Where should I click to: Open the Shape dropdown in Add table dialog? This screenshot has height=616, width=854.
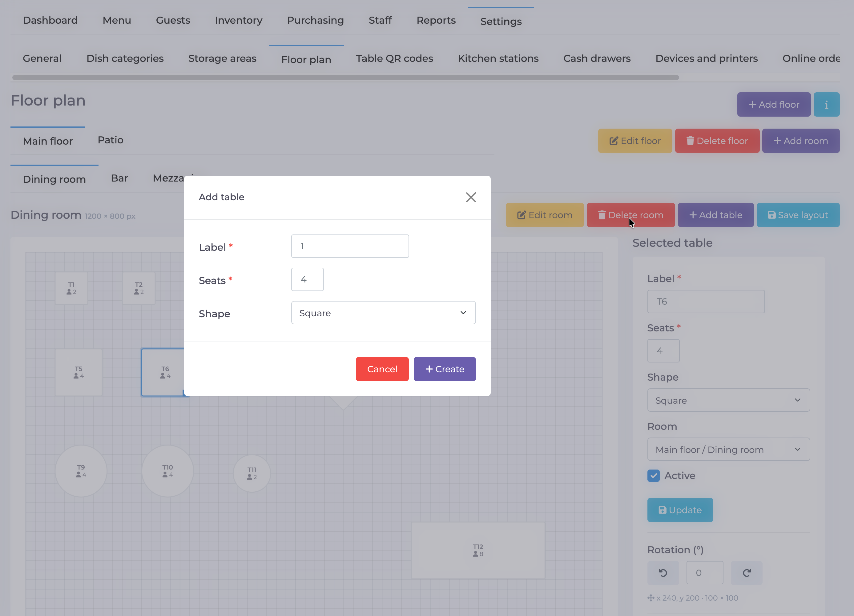(x=383, y=313)
